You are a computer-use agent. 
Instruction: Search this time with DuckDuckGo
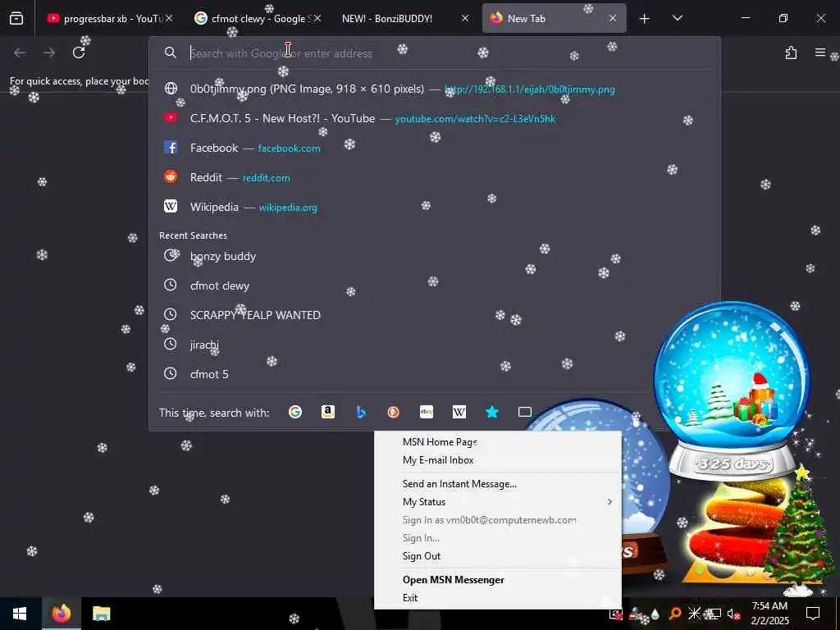click(x=394, y=412)
